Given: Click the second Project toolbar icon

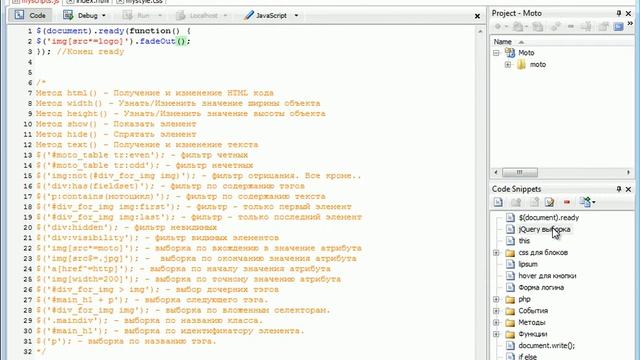Looking at the screenshot, I should (518, 27).
